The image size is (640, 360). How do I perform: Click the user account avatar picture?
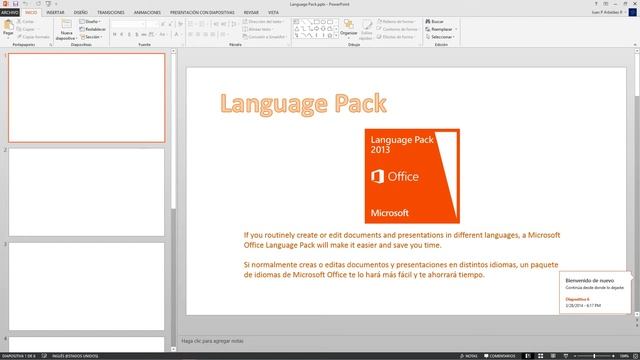point(633,12)
